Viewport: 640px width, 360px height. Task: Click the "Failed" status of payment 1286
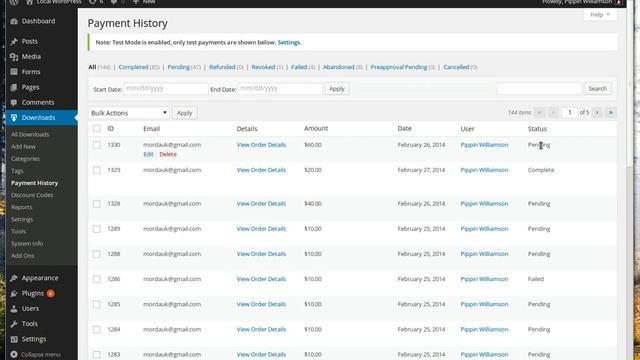click(536, 279)
